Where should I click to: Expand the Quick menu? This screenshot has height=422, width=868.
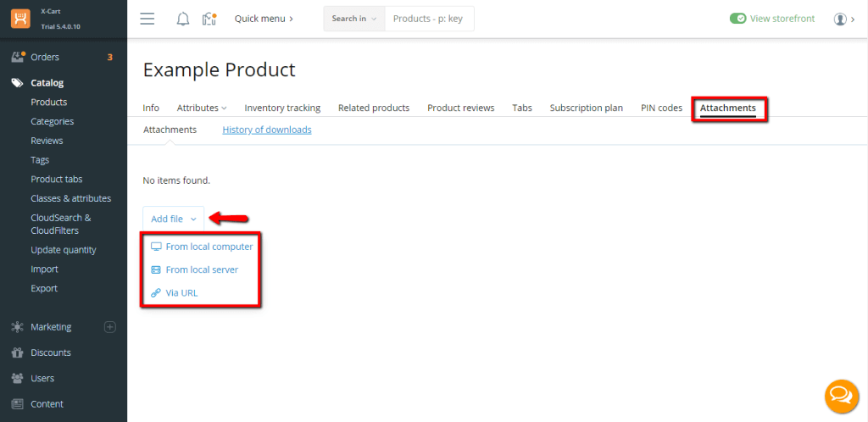pyautogui.click(x=264, y=19)
